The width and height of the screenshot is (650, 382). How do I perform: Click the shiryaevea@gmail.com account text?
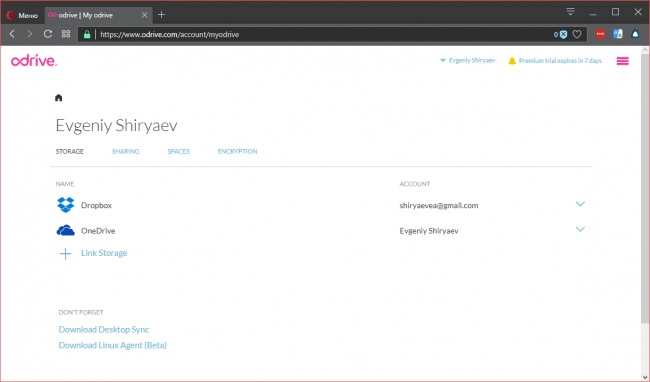tap(439, 206)
